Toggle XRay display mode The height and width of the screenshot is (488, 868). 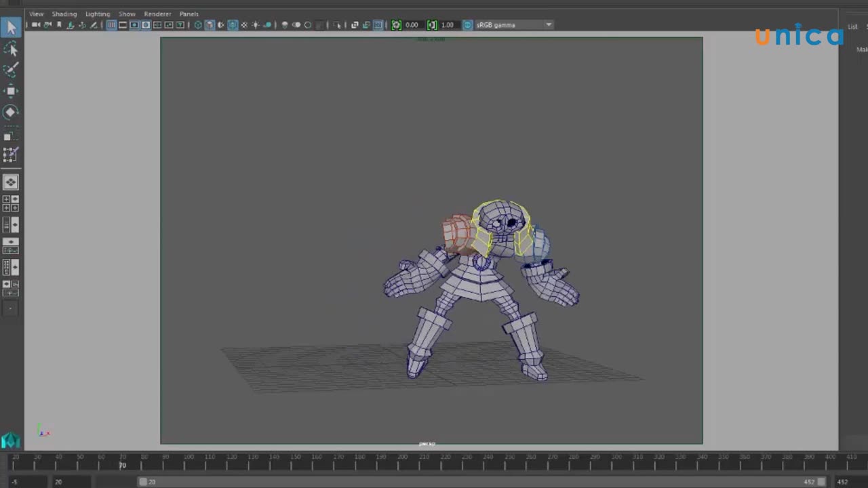point(354,25)
